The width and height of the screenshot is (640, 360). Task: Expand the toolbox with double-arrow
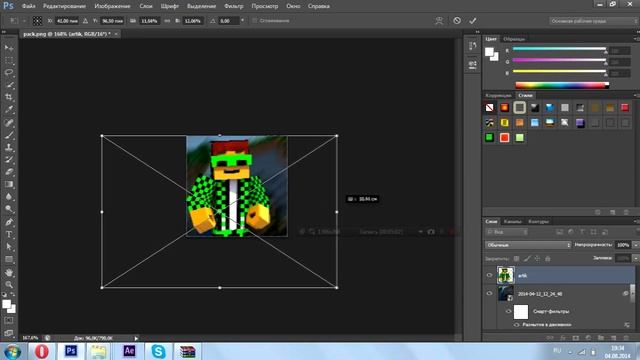[4, 32]
